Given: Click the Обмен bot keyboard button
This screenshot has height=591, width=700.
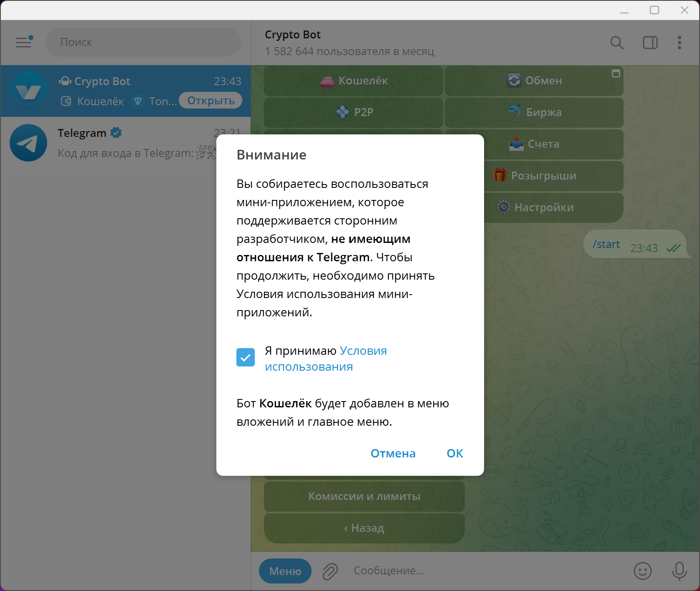Looking at the screenshot, I should 534,81.
